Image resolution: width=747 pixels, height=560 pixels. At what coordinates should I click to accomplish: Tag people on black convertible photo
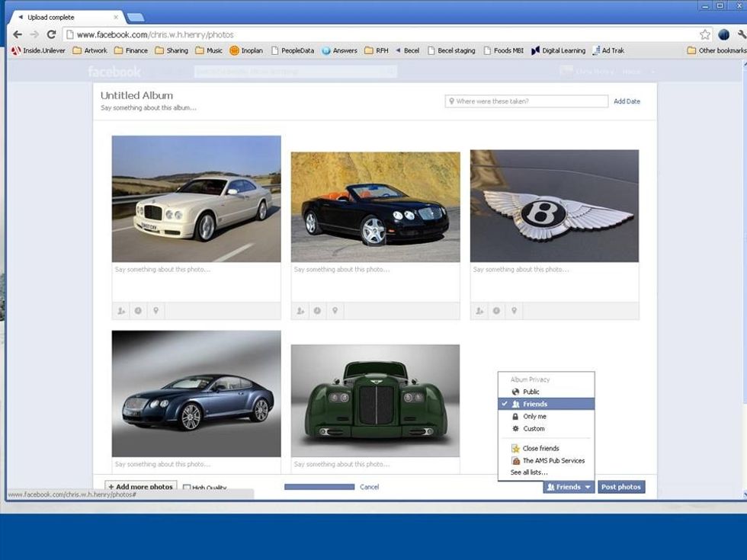click(300, 311)
